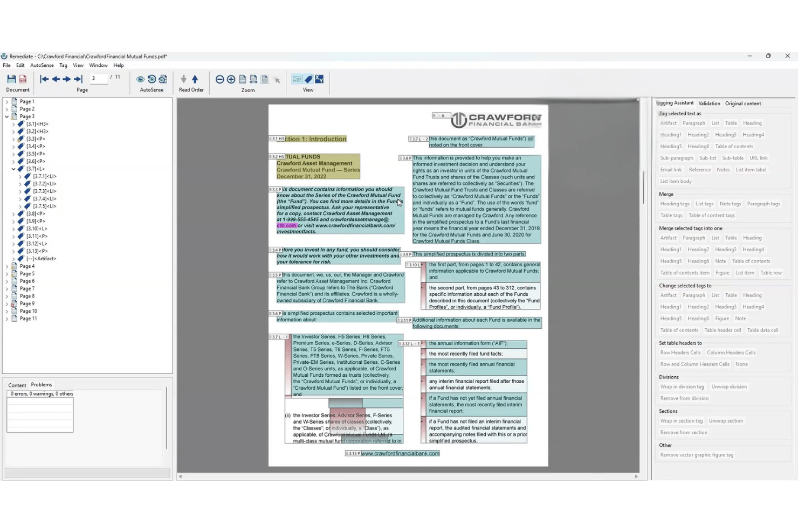
Task: Collapse the [3.7]<L> list node
Action: pos(13,169)
